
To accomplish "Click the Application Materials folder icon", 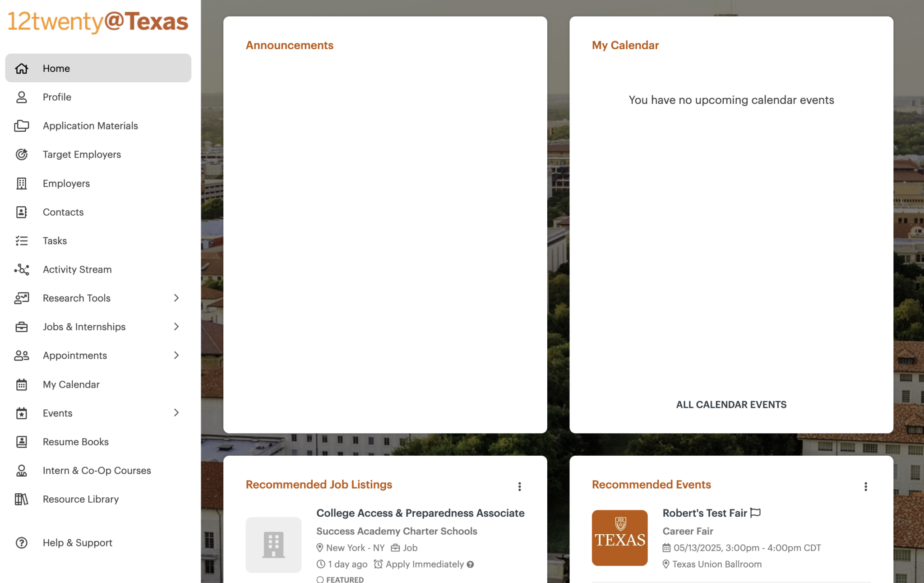I will tap(22, 126).
